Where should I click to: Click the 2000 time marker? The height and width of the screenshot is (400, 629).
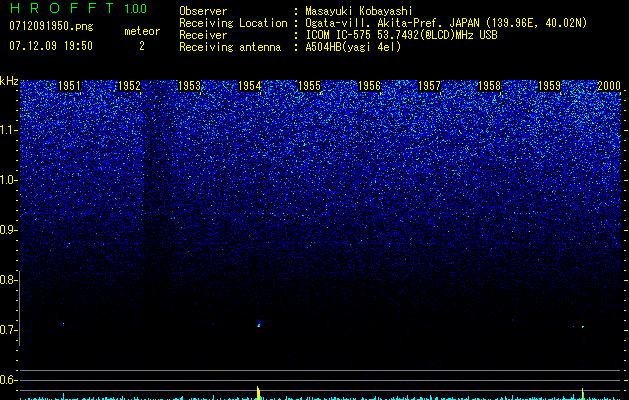pos(609,86)
